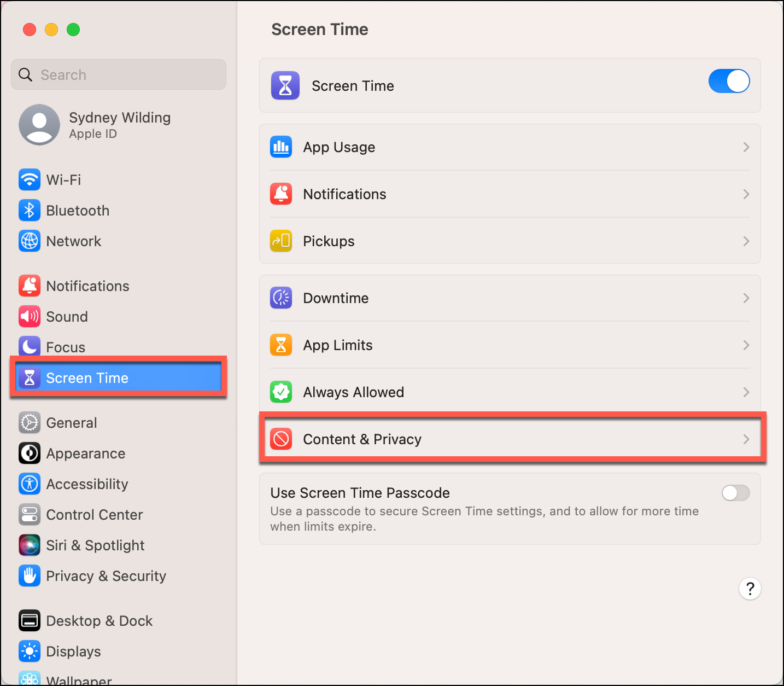
Task: Click the Siri & Spotlight icon
Action: click(30, 545)
